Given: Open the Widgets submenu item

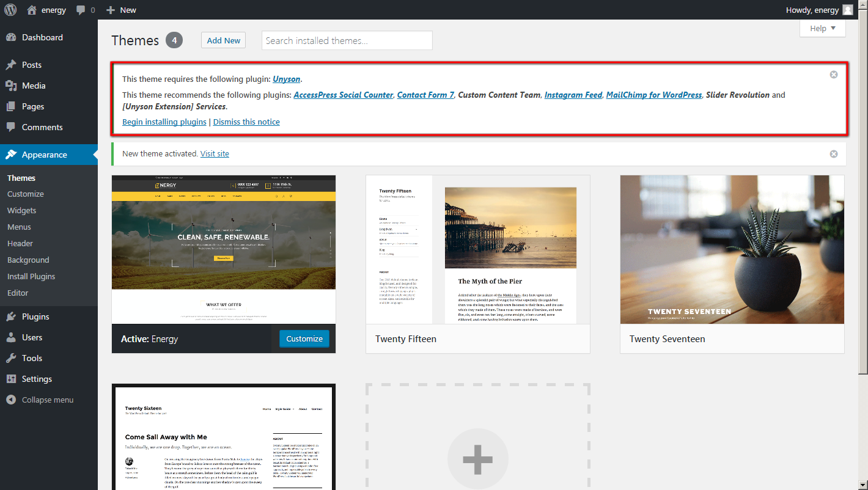Looking at the screenshot, I should click(x=22, y=210).
